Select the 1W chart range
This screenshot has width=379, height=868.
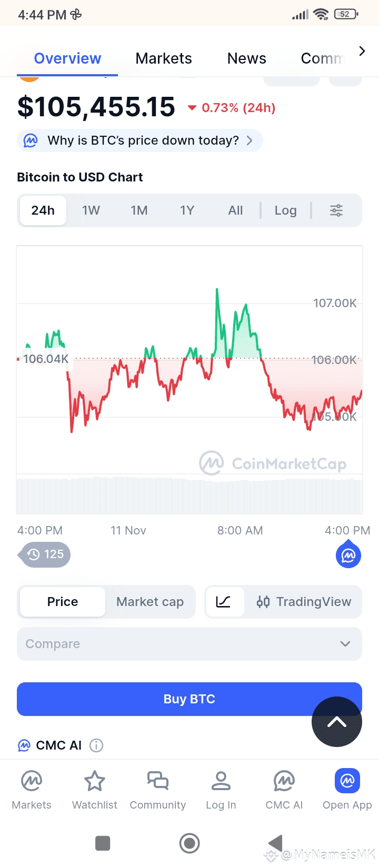91,210
